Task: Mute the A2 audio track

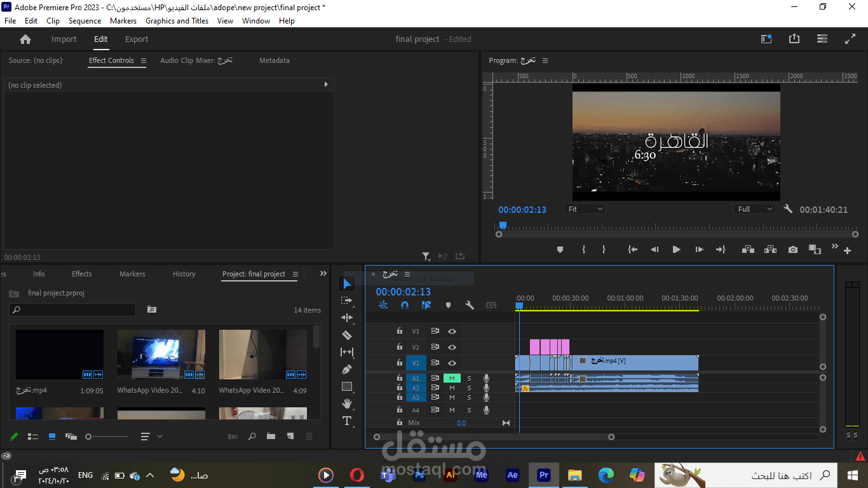Action: click(x=452, y=388)
